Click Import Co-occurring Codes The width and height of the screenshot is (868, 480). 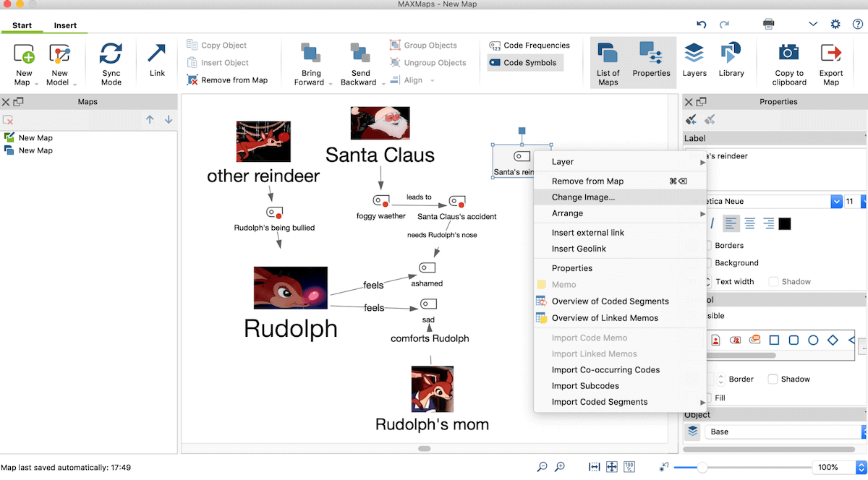(620, 370)
